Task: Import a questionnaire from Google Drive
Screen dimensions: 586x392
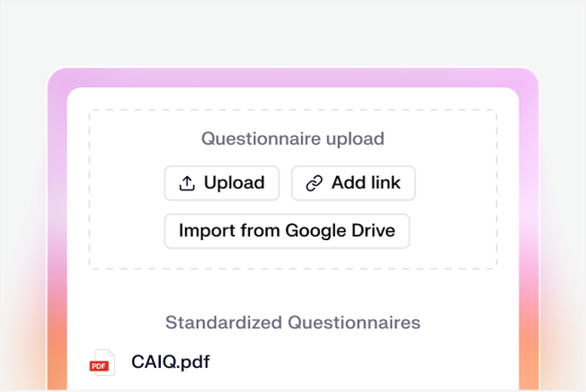Action: [x=286, y=230]
